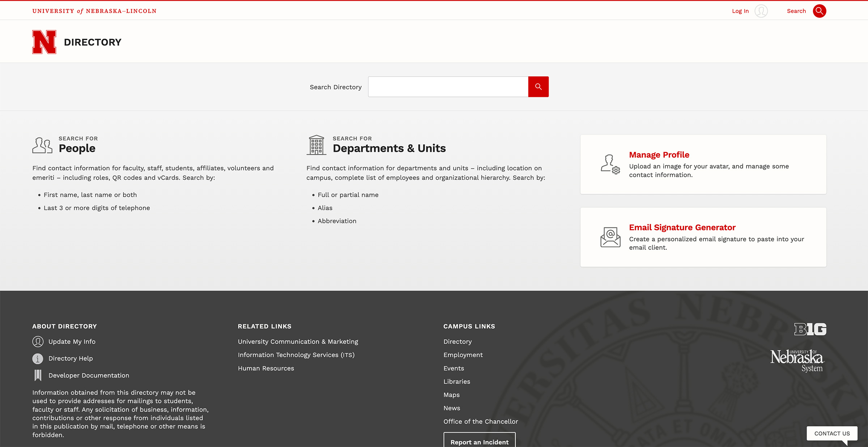Click the Departments & Units heading

coord(389,148)
